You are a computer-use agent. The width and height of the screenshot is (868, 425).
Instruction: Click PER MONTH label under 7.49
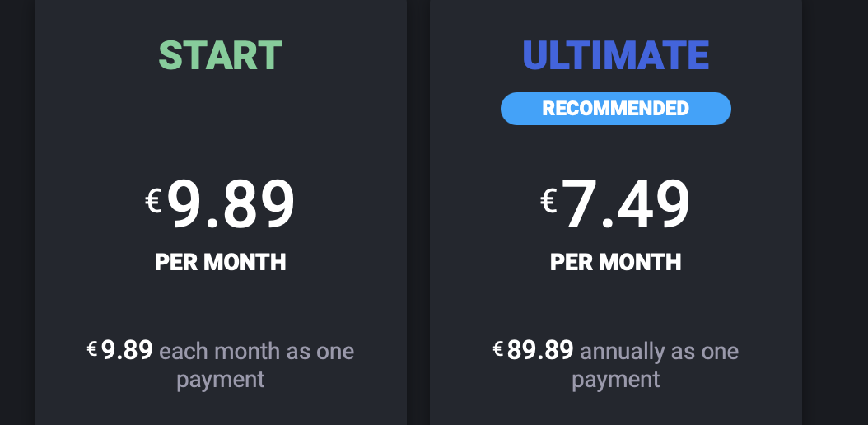615,262
